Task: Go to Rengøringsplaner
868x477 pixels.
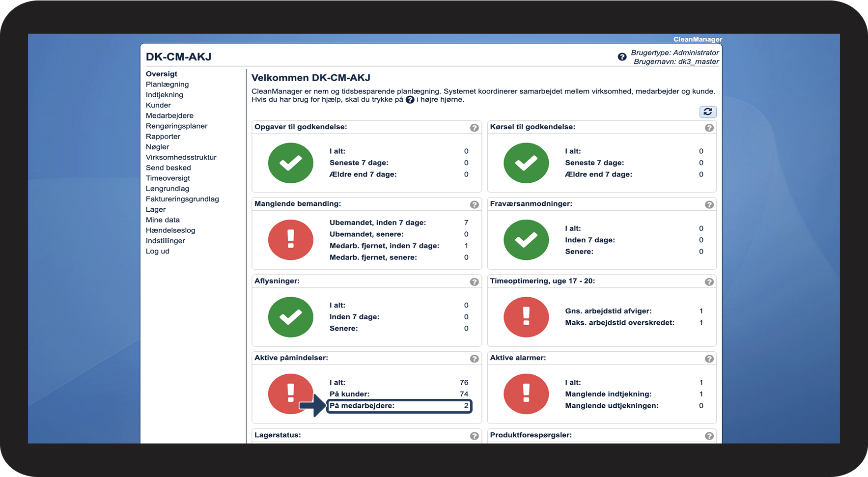Action: pos(177,126)
